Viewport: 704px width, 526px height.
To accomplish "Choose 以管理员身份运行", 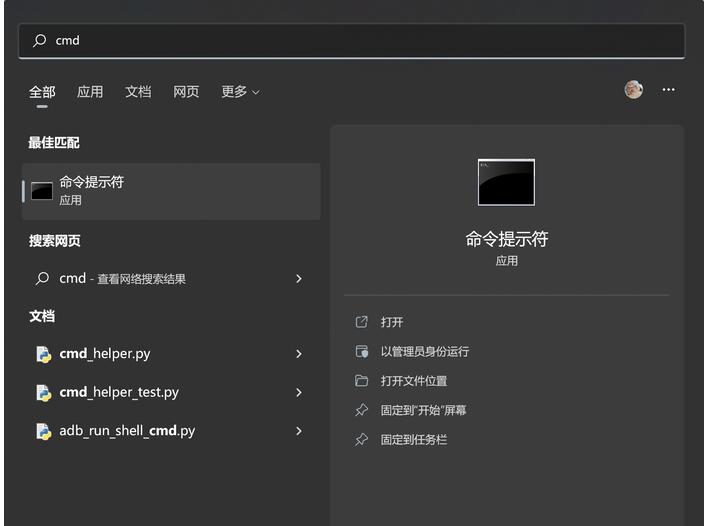I will (x=425, y=351).
